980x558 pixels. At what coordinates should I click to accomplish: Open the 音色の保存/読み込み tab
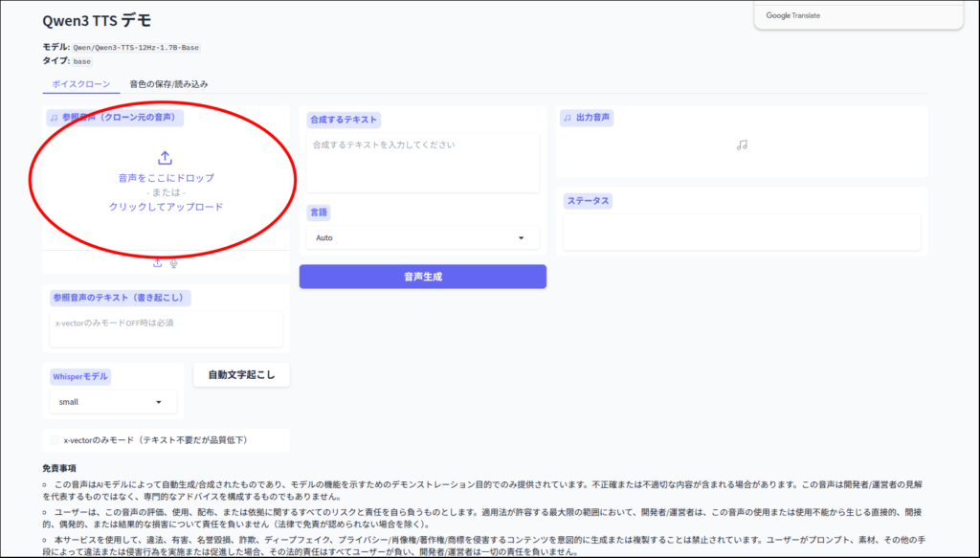point(168,84)
